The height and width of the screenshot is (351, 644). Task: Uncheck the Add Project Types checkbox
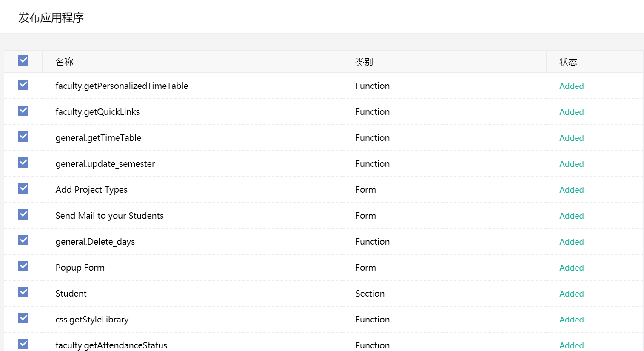[x=23, y=188]
